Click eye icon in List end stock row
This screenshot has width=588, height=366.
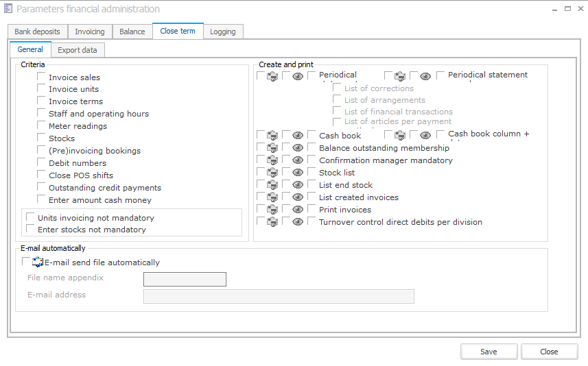pos(298,184)
